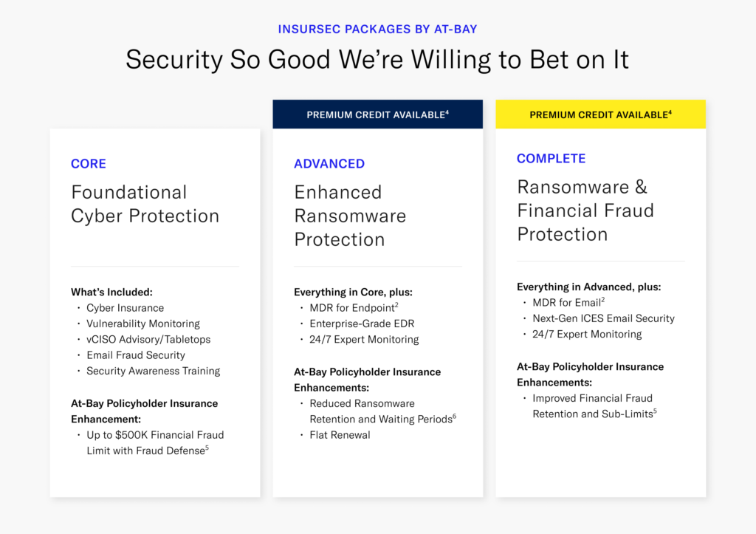
Task: Click the navy Premium Credit Available banner
Action: pos(377,114)
